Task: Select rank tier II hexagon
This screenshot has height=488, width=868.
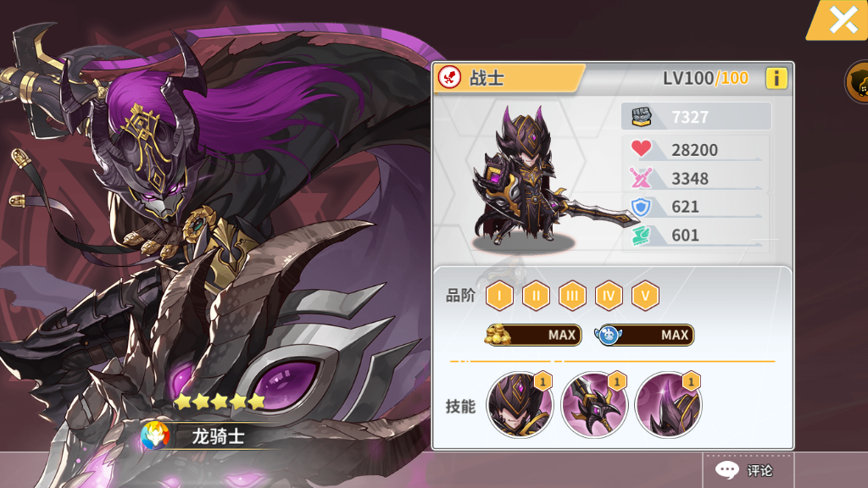Action: pos(536,296)
